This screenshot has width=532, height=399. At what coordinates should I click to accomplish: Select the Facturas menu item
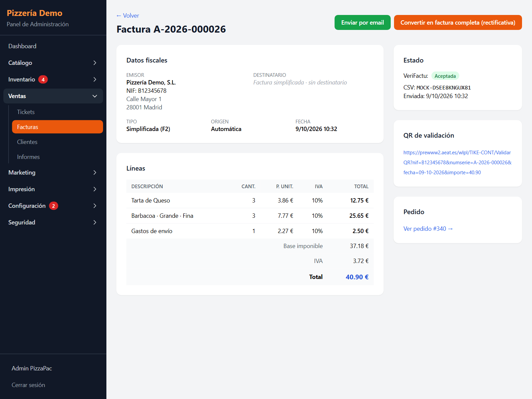point(58,127)
